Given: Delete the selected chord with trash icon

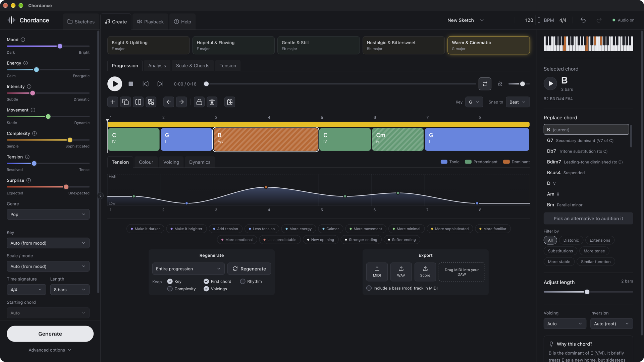Looking at the screenshot, I should coord(212,102).
